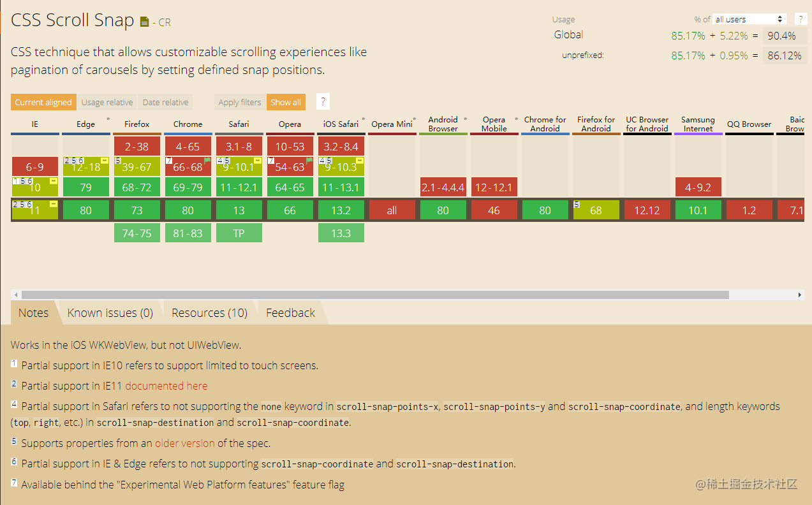This screenshot has height=505, width=812.
Task: Select the Chrome 4-65 cell
Action: click(188, 147)
